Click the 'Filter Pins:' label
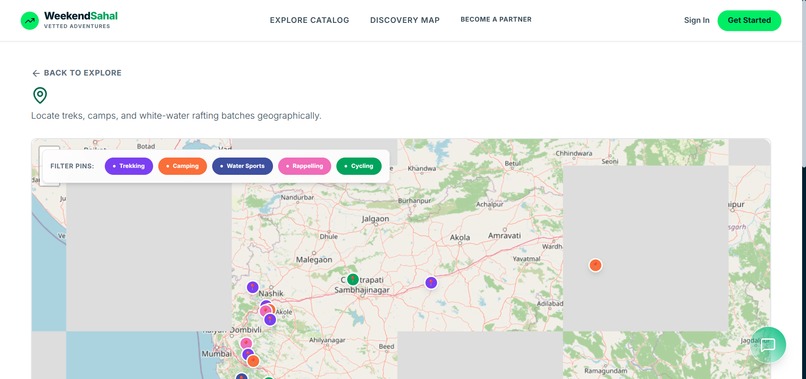 tap(72, 166)
